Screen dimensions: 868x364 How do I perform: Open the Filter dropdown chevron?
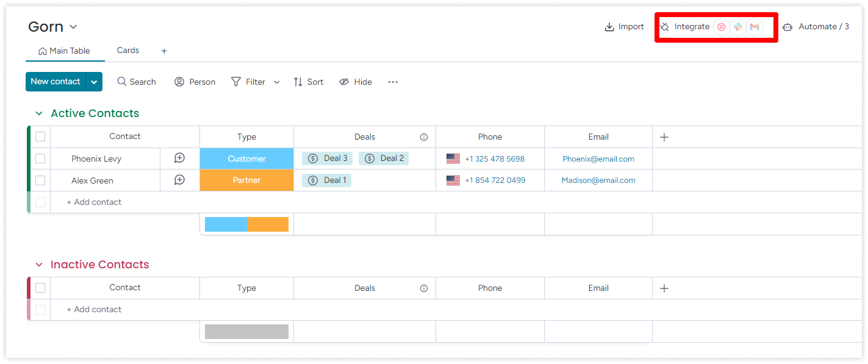click(276, 82)
